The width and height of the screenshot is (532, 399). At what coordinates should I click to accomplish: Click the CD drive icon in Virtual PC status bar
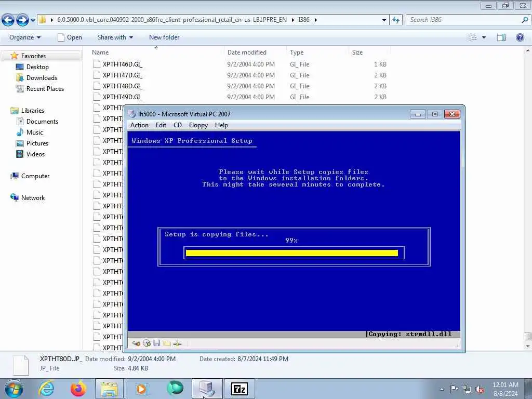coord(147,343)
